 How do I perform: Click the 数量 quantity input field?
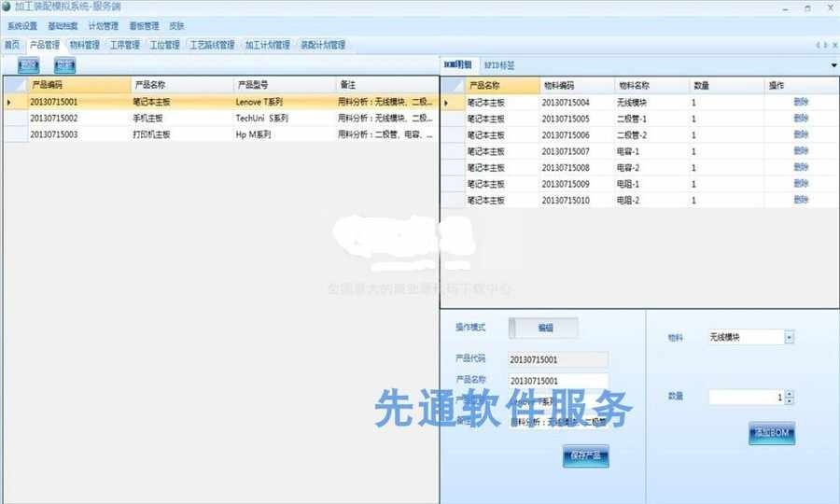[x=747, y=397]
